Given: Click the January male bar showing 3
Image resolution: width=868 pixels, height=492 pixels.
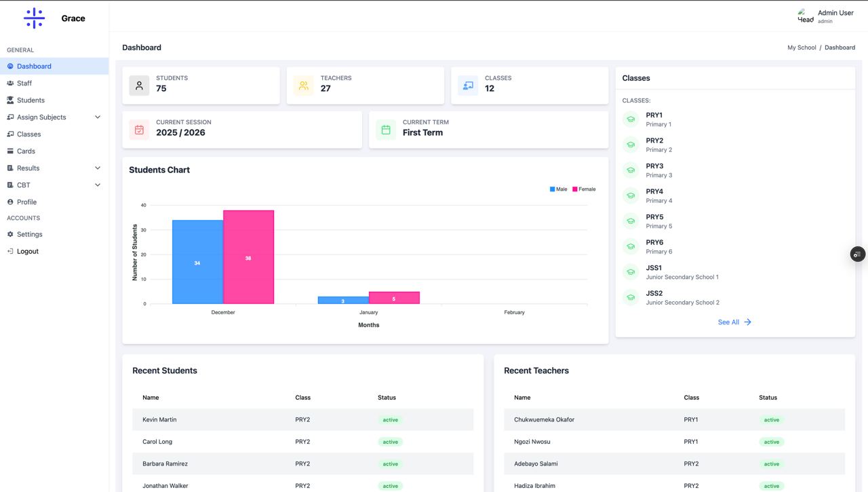Looking at the screenshot, I should pos(343,300).
